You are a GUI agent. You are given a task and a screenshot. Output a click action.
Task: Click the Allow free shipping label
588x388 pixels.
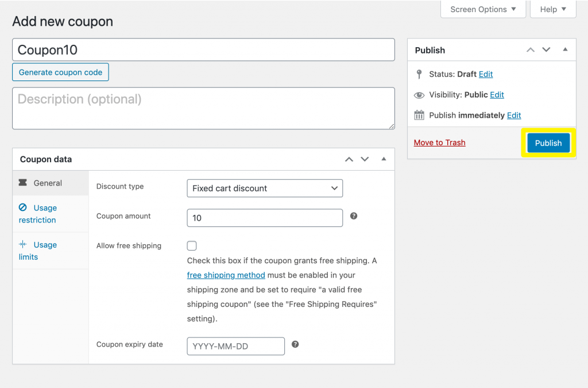tap(129, 246)
